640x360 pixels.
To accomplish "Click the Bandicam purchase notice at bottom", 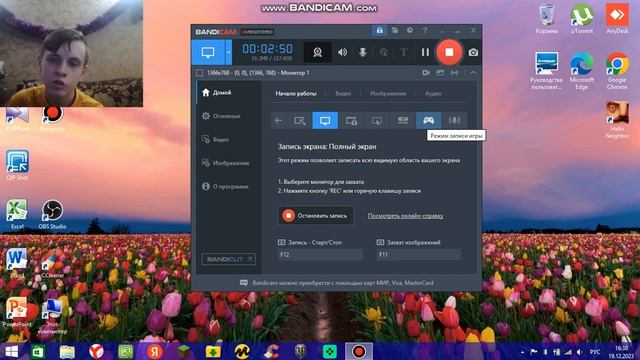I will (337, 282).
